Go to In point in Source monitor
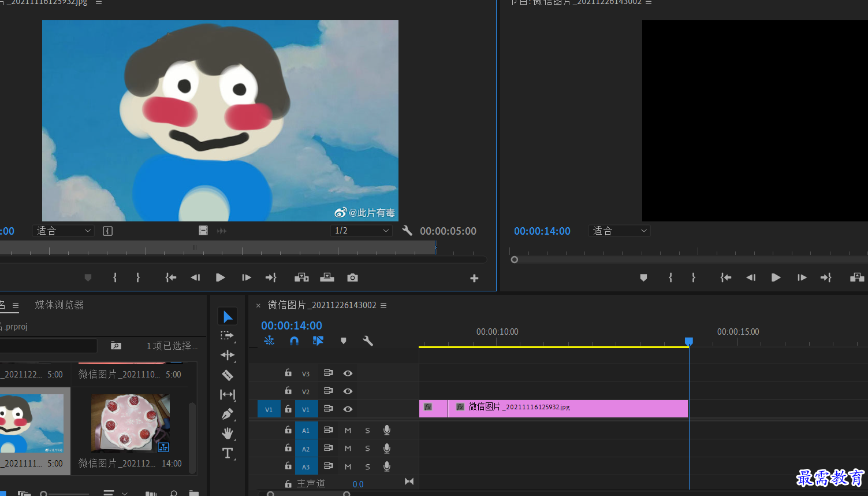Screen dimensions: 868x496 point(171,278)
